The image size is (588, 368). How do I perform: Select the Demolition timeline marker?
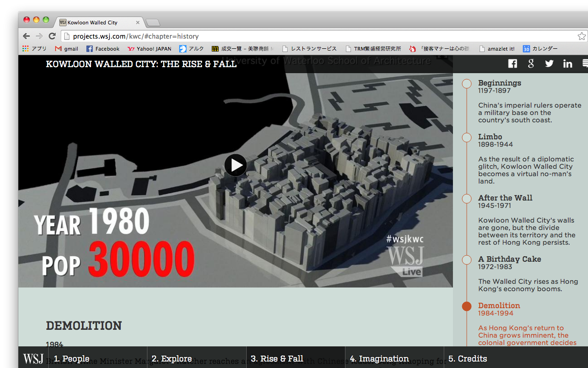point(467,306)
